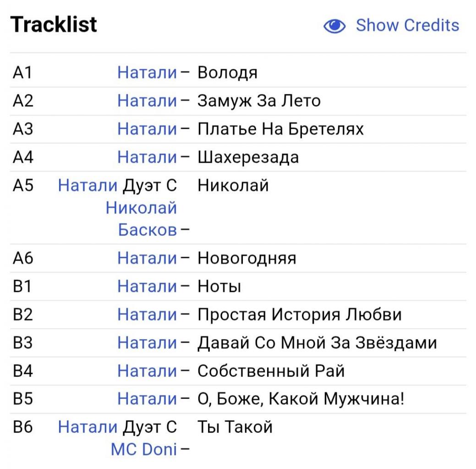Open Натали artist link on track A6
Image resolution: width=476 pixels, height=469 pixels.
(147, 259)
